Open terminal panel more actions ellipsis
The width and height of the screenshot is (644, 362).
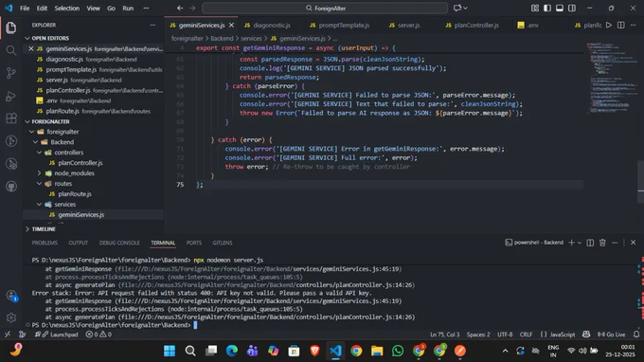(x=615, y=243)
